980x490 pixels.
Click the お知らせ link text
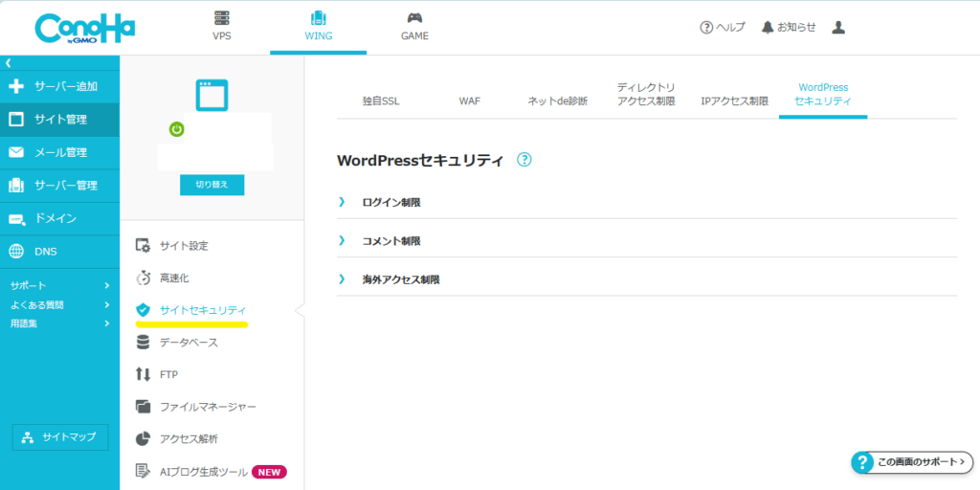[797, 28]
